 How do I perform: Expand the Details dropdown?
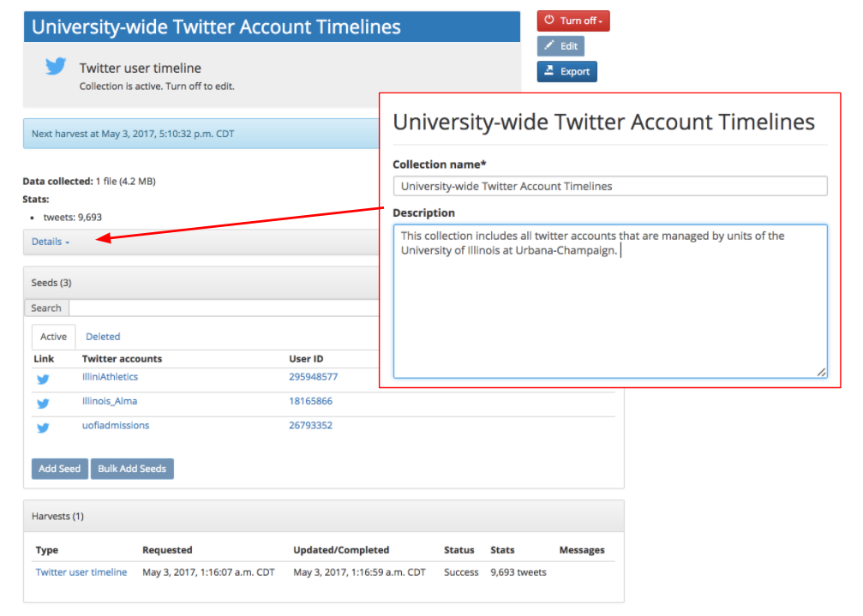(x=50, y=242)
